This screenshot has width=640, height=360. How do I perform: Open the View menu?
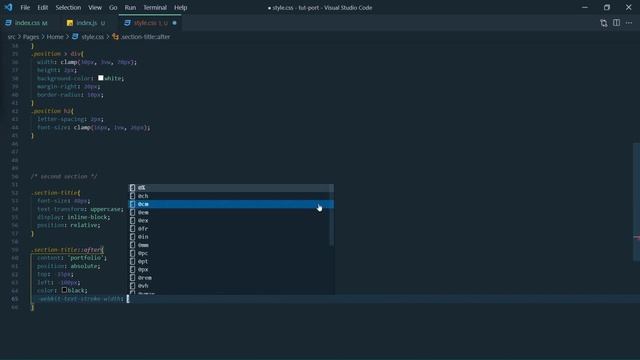point(95,7)
